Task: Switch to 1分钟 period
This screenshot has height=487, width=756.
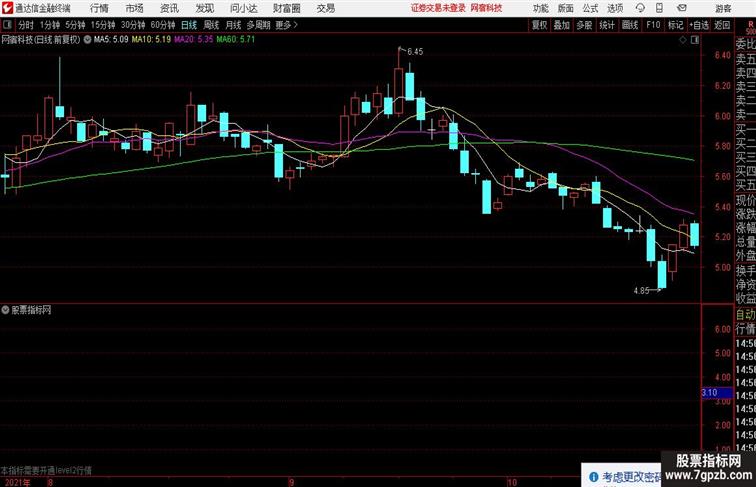Action: point(50,25)
